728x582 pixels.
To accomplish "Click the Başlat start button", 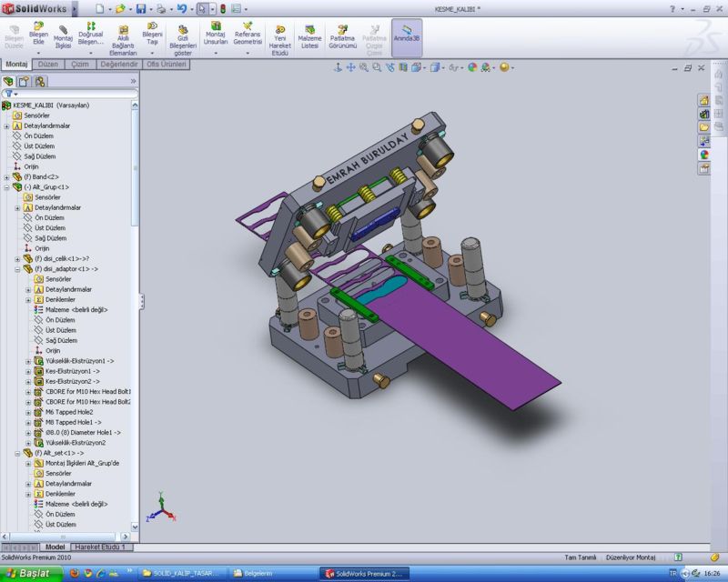I will [x=29, y=574].
